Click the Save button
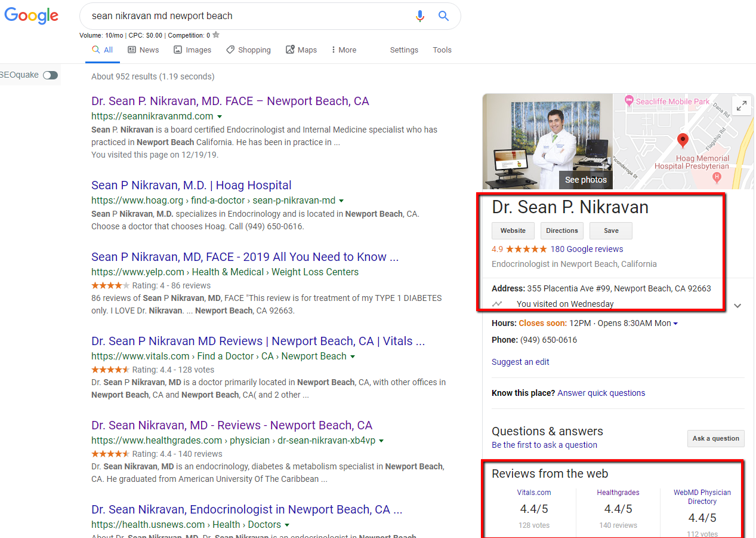The height and width of the screenshot is (538, 756). click(611, 230)
